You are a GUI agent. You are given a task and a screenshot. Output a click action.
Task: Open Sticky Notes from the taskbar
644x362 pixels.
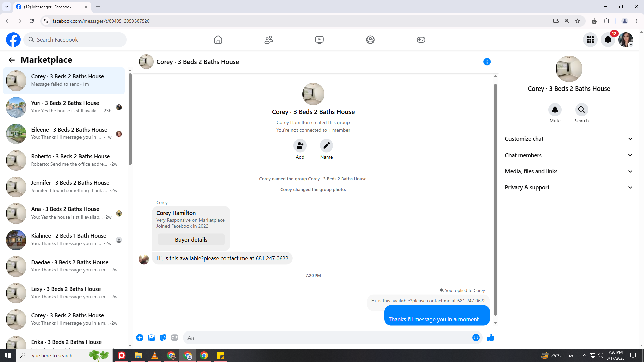click(x=220, y=355)
